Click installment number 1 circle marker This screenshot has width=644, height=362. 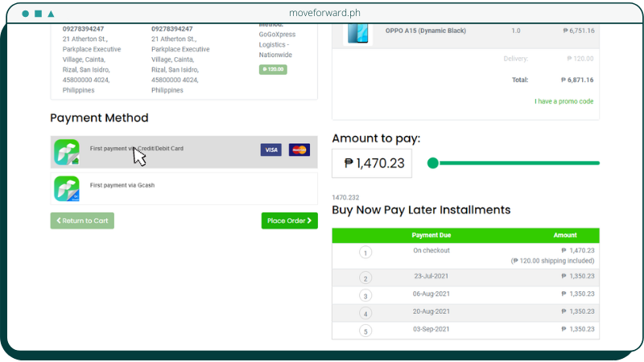[365, 253]
